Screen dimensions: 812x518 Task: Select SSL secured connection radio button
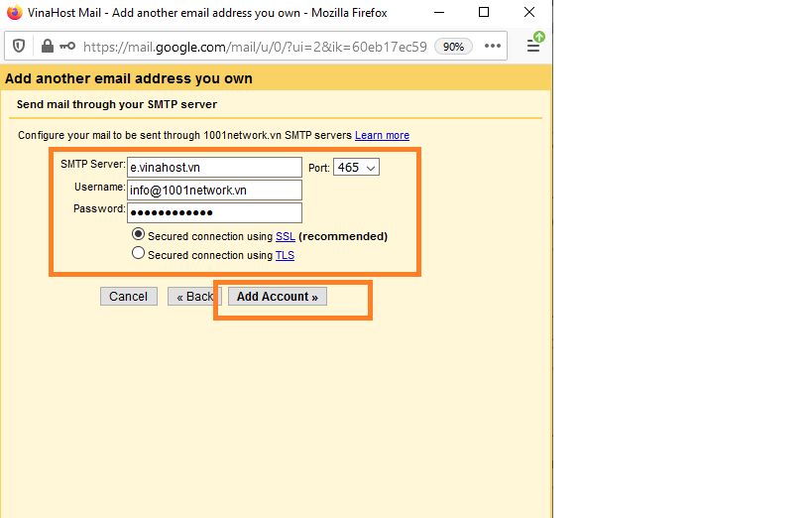pos(138,234)
